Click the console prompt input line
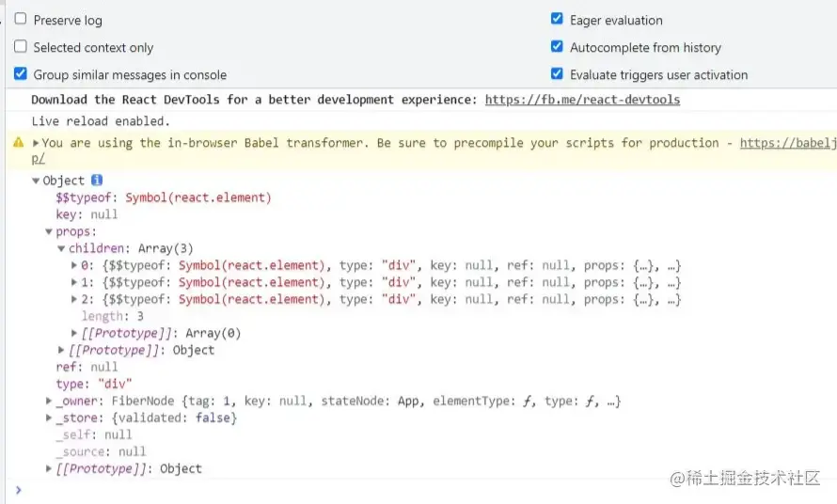This screenshot has height=504, width=837. pos(427,490)
